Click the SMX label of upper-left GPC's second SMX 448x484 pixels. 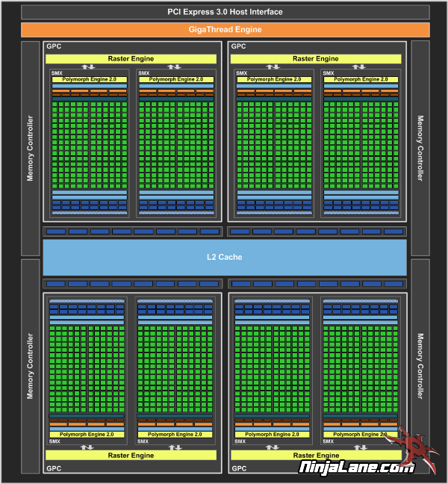[x=144, y=73]
